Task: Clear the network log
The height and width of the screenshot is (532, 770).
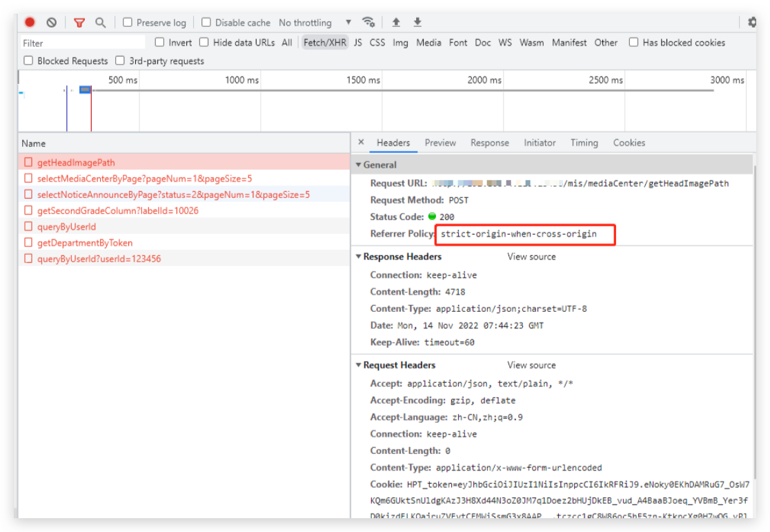Action: [52, 22]
